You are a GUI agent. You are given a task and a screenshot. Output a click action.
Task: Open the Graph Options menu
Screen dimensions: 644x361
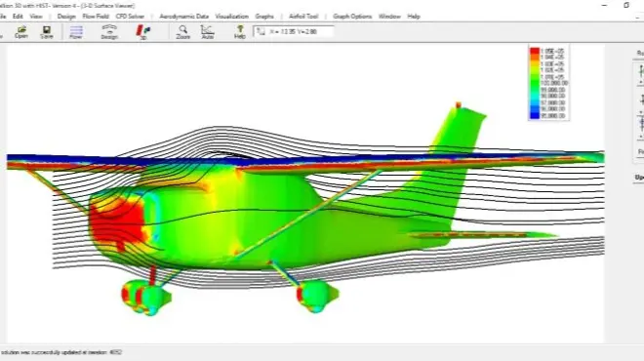click(x=352, y=17)
